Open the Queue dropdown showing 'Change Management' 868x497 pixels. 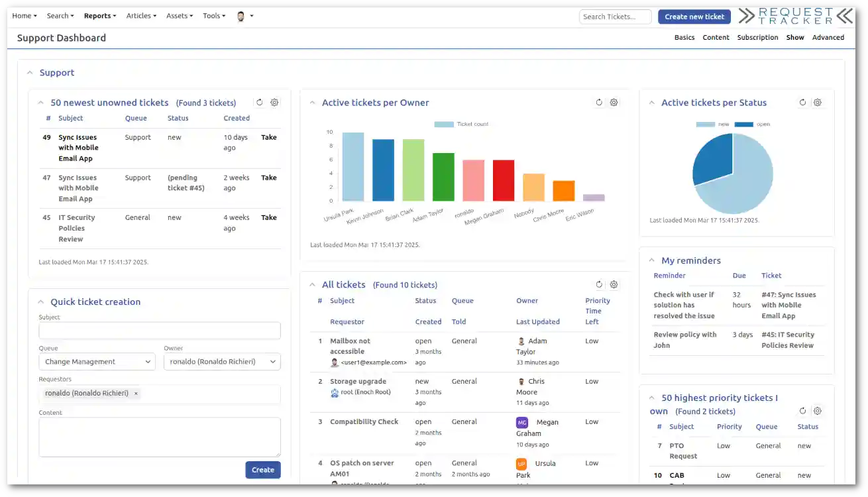click(x=97, y=361)
